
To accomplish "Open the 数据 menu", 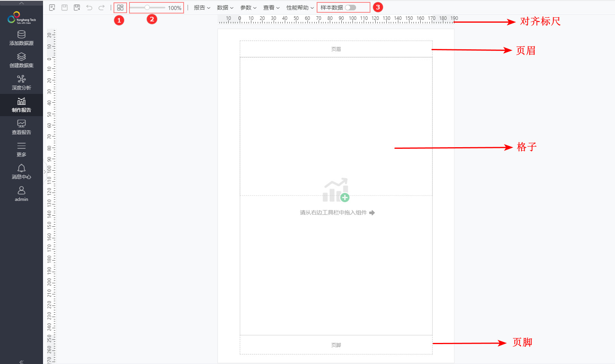I will [x=225, y=8].
